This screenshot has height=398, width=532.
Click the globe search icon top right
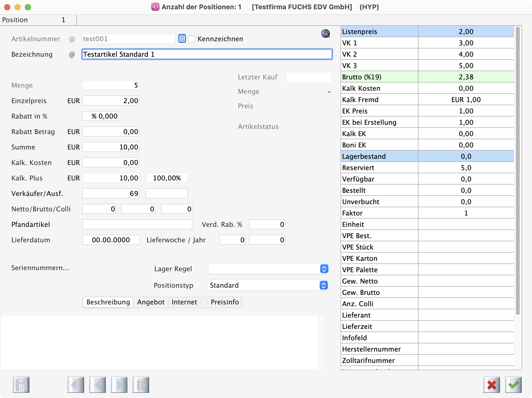326,34
